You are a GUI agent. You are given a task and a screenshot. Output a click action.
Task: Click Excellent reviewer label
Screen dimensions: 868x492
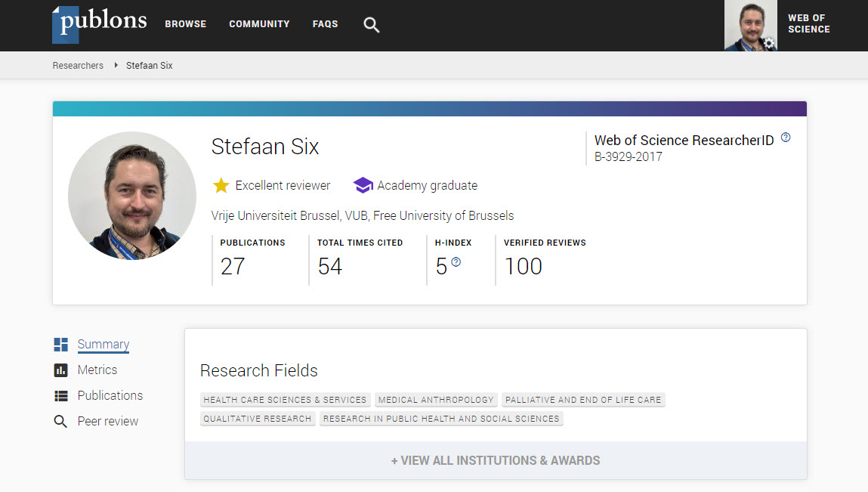coord(283,186)
